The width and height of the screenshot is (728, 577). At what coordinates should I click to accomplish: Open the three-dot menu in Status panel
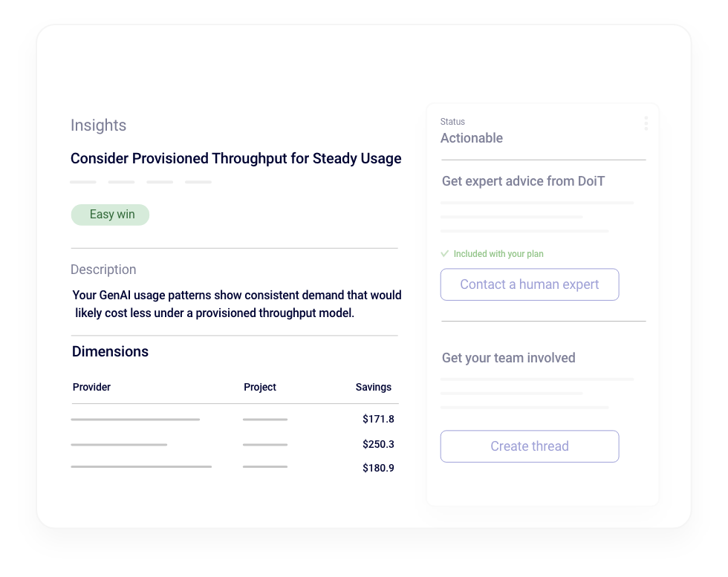click(x=646, y=123)
